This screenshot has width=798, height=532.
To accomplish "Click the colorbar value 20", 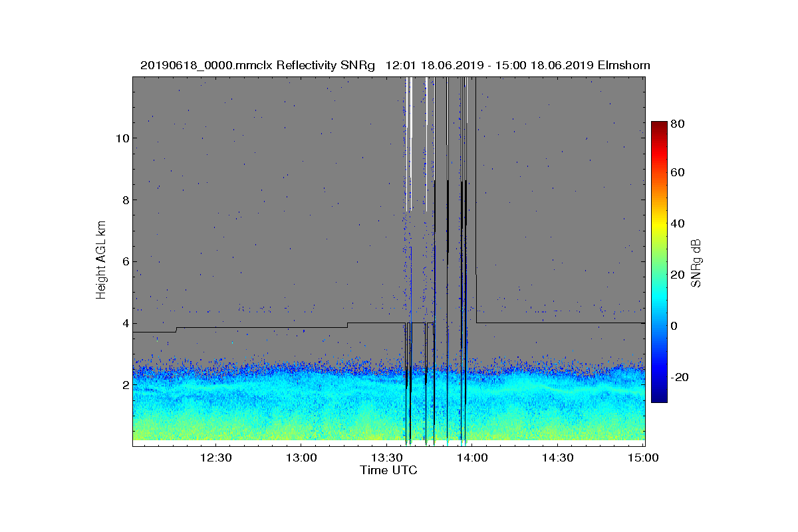I will 678,275.
